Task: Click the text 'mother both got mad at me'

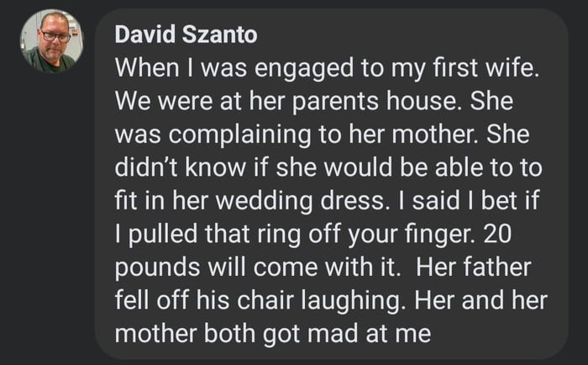Action: pyautogui.click(x=272, y=334)
